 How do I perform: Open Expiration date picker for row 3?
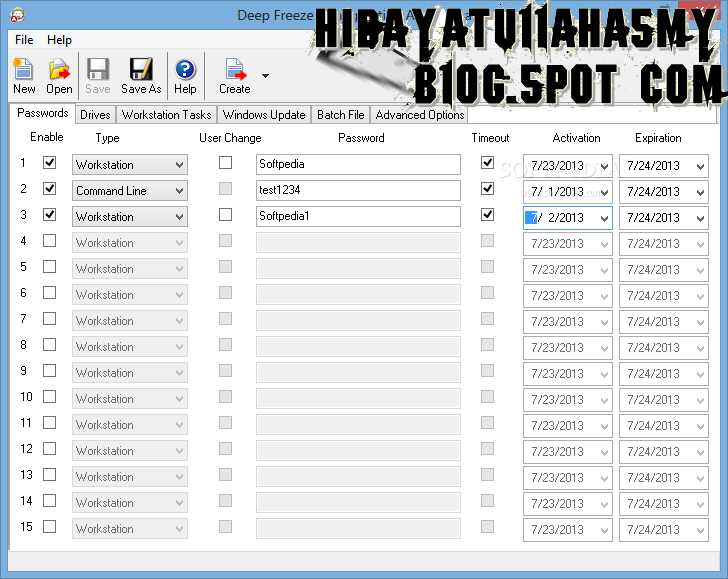pyautogui.click(x=700, y=218)
